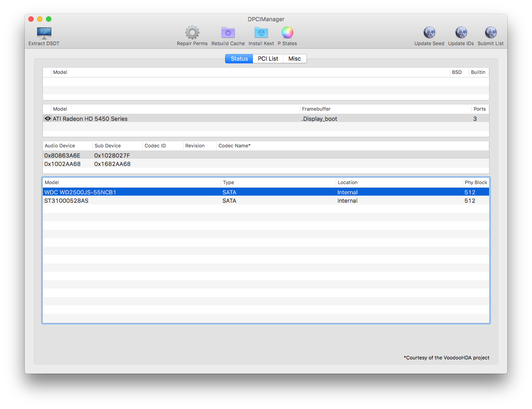Image resolution: width=532 pixels, height=409 pixels.
Task: Click the Update Seed globe icon
Action: (x=429, y=33)
